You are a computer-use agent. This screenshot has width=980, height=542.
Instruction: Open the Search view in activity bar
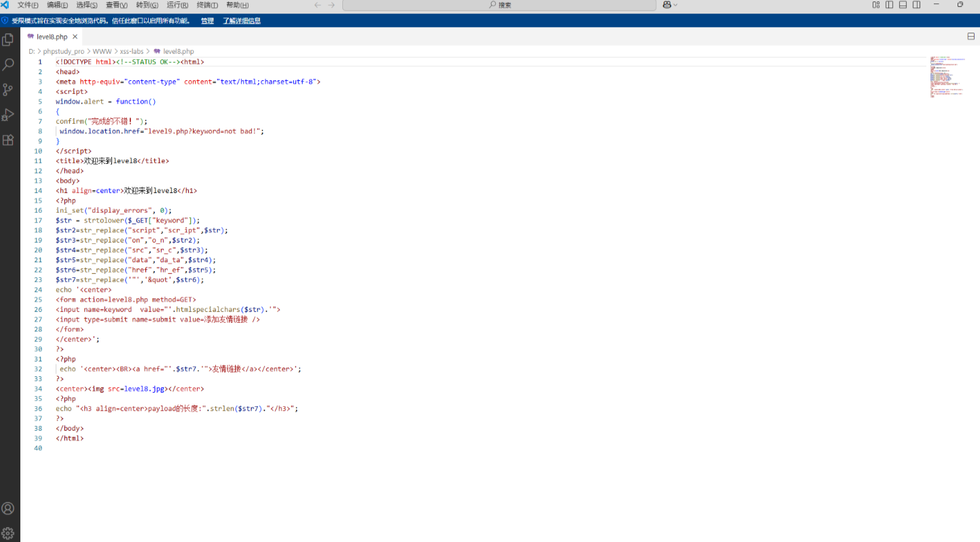click(x=8, y=65)
